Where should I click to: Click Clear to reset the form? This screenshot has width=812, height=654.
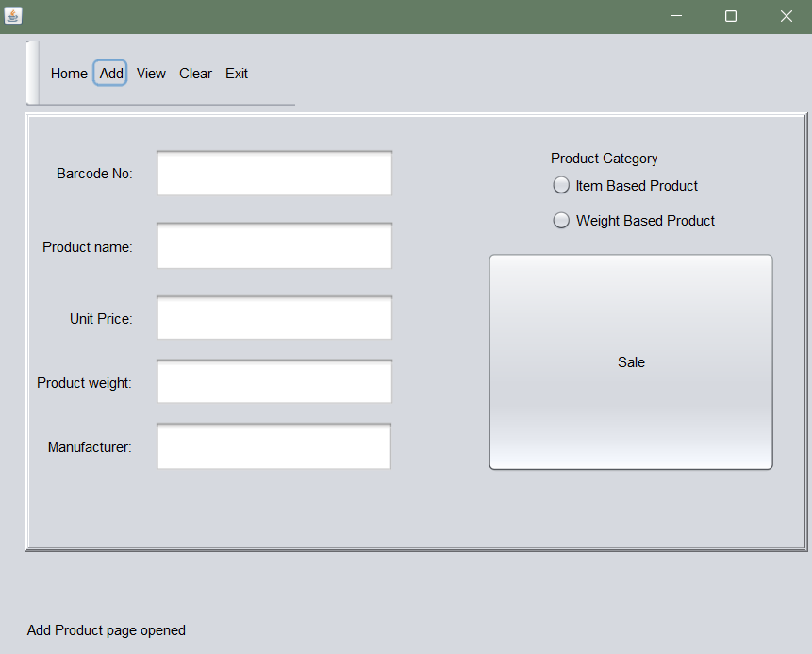point(195,73)
